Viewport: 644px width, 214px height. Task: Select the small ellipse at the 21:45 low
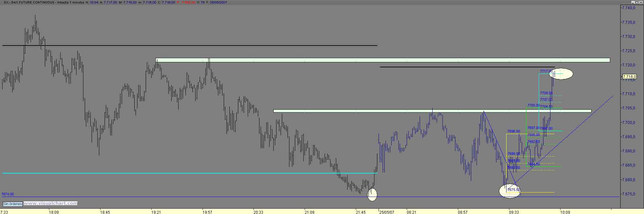pyautogui.click(x=372, y=194)
